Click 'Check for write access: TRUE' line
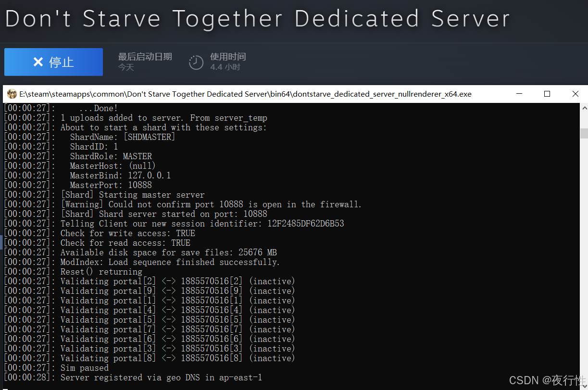 pos(99,233)
